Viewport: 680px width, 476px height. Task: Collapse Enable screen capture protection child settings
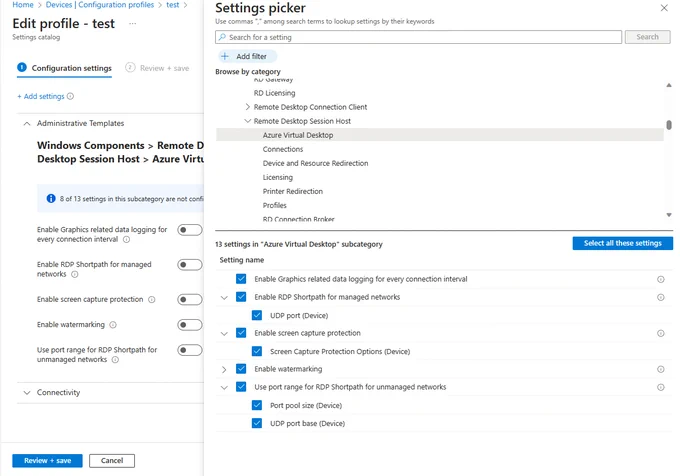pos(224,333)
